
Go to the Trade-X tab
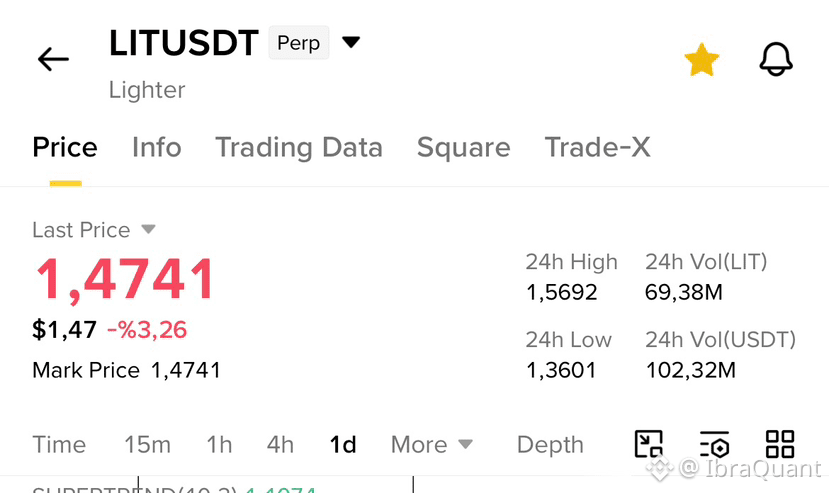pyautogui.click(x=597, y=147)
